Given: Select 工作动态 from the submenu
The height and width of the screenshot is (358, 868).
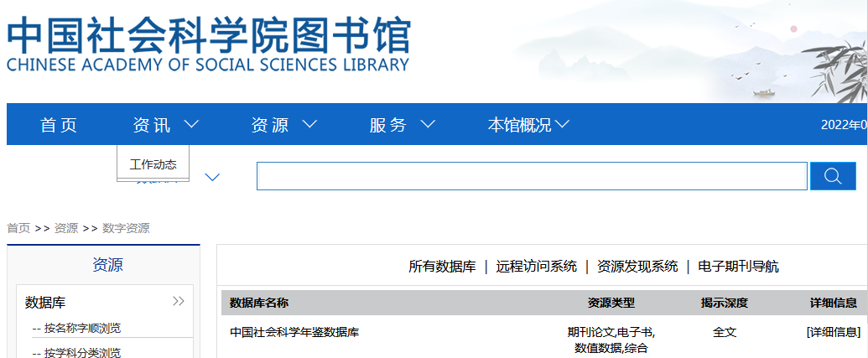Looking at the screenshot, I should [x=153, y=164].
